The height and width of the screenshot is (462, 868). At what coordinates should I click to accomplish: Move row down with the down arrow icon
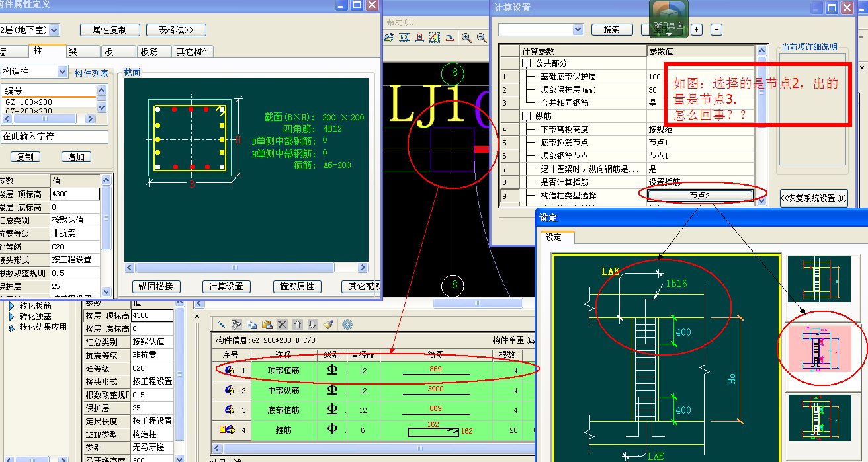coord(313,325)
